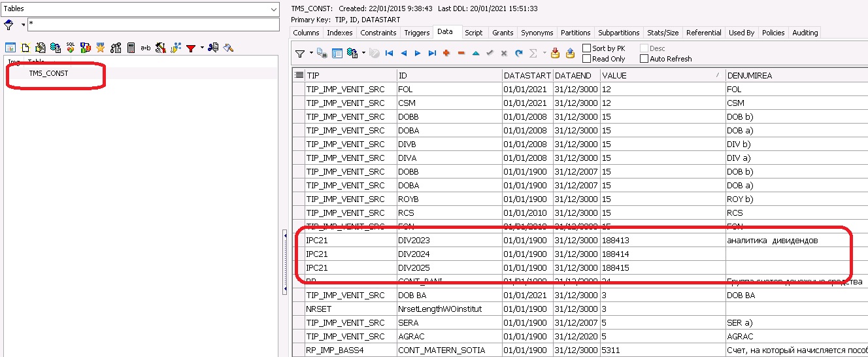Click the create new table icon
868x357 pixels.
pyautogui.click(x=25, y=48)
